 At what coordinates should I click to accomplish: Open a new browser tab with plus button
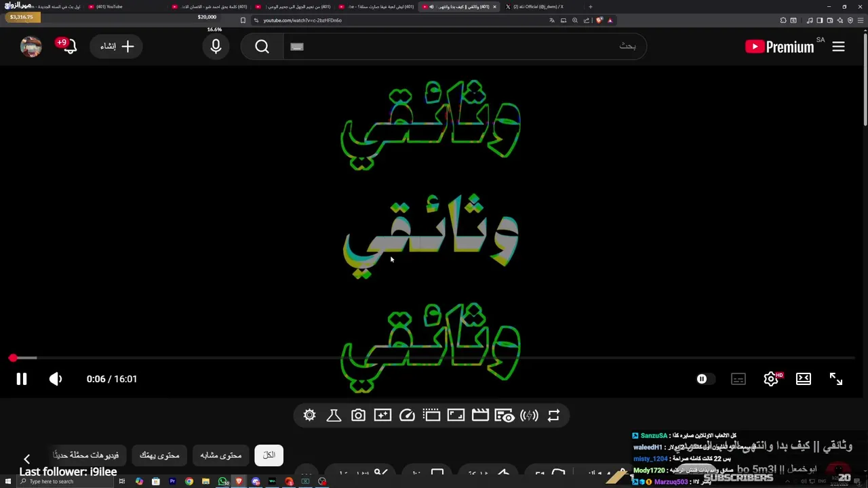(590, 7)
